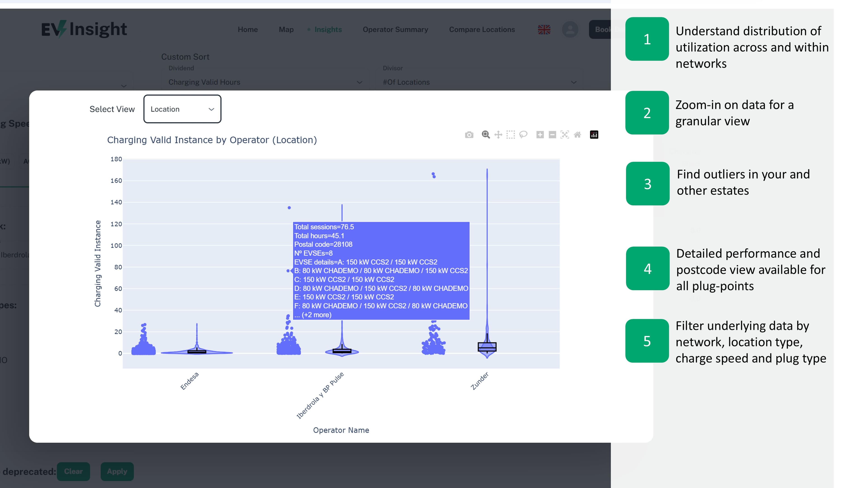The width and height of the screenshot is (868, 488).
Task: Click the chart title Charging Valid Instance by Operator
Action: pyautogui.click(x=212, y=140)
